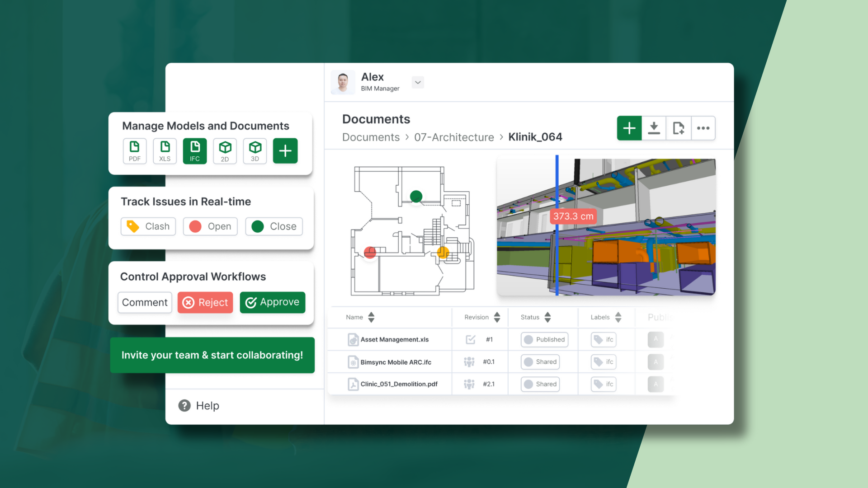Screen dimensions: 868x488
Task: Click the BIM Manager role text
Action: pos(380,89)
